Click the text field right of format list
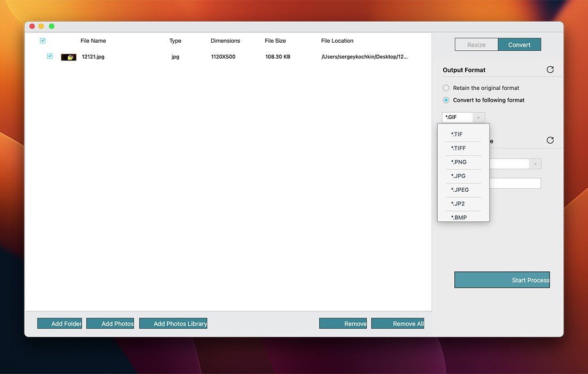This screenshot has height=374, width=588. coord(515,183)
